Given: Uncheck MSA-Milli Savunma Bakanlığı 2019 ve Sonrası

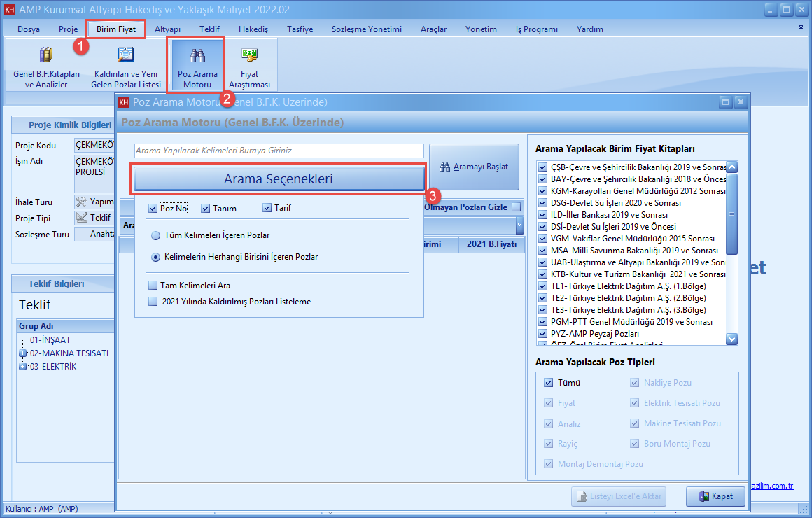Looking at the screenshot, I should (542, 250).
